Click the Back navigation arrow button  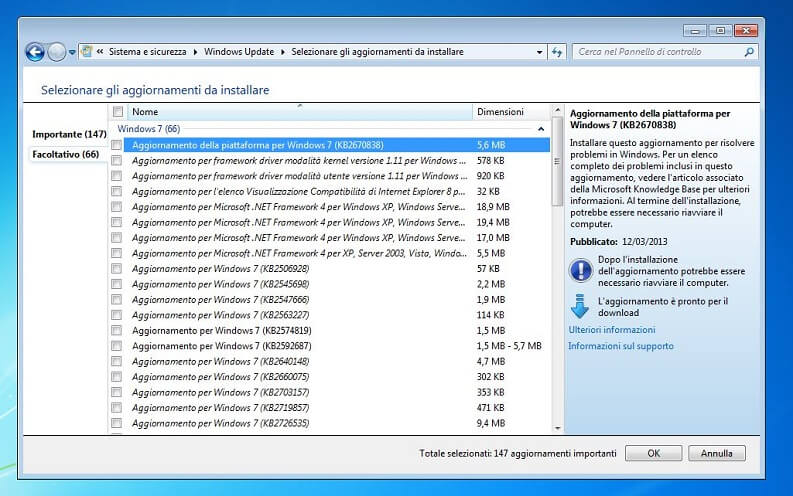[x=35, y=52]
